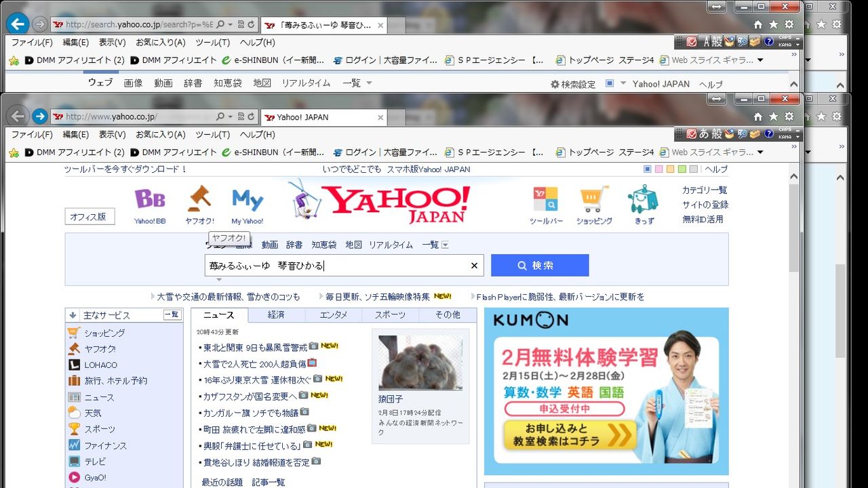The width and height of the screenshot is (868, 488).
Task: Close the Yahoo! JAPAN tab
Action: 380,117
